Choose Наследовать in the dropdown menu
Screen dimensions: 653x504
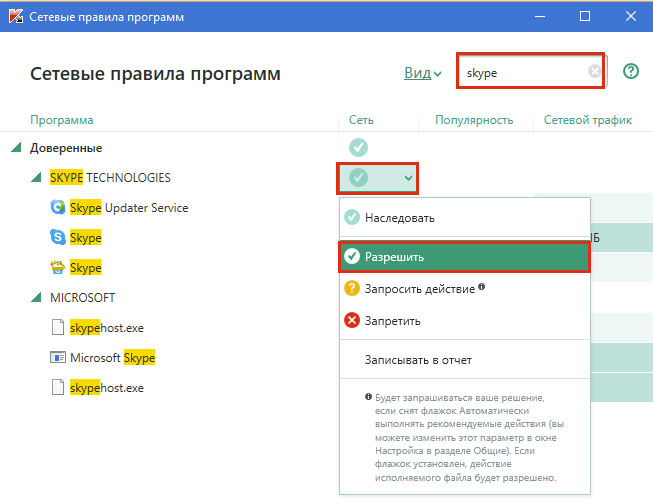[465, 217]
